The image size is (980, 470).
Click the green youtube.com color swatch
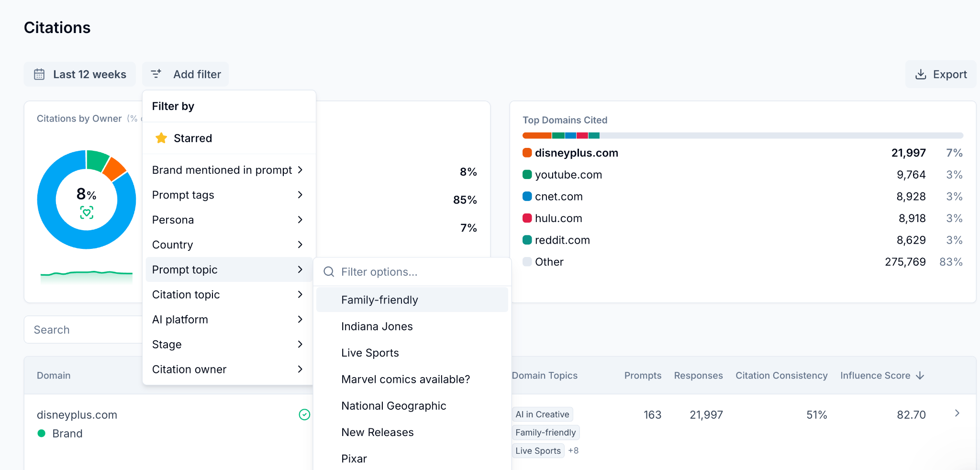[x=527, y=175]
